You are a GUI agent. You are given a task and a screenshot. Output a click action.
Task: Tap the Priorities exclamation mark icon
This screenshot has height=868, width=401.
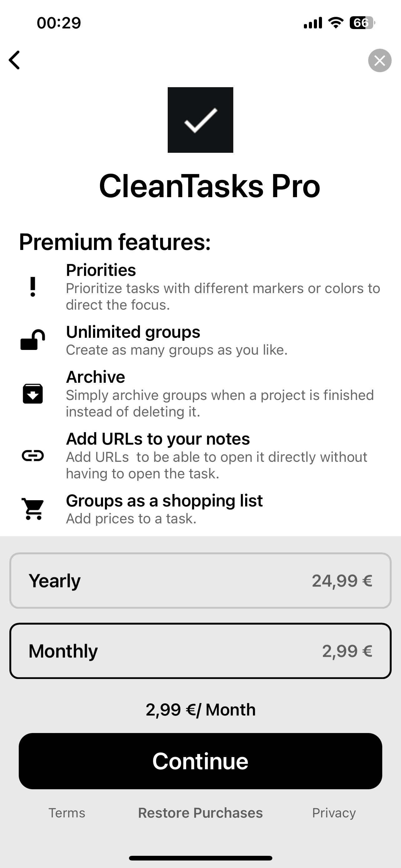[33, 287]
